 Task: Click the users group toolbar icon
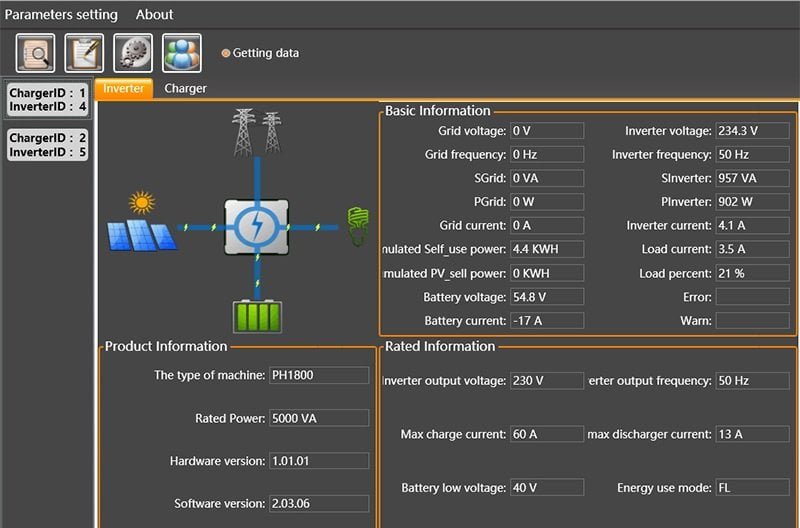pos(182,53)
